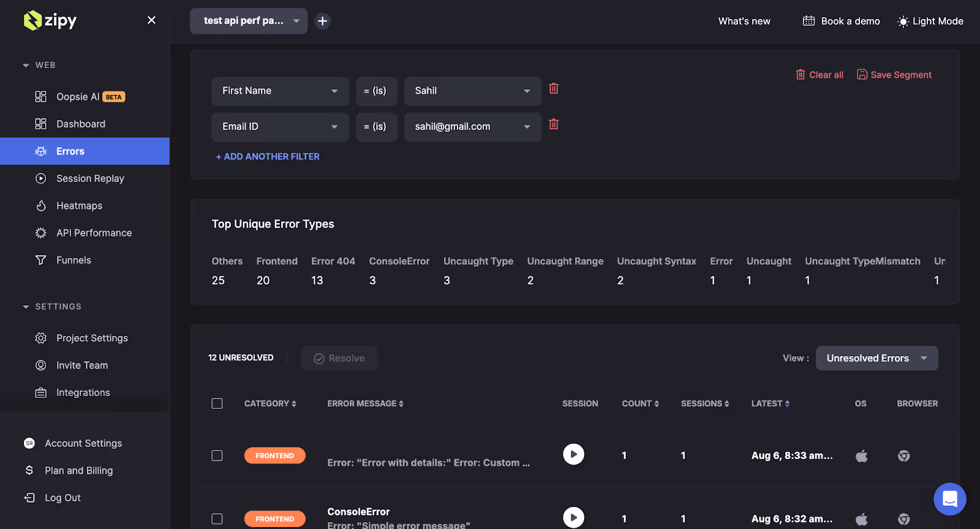Click the Funnels filter icon

(x=40, y=260)
